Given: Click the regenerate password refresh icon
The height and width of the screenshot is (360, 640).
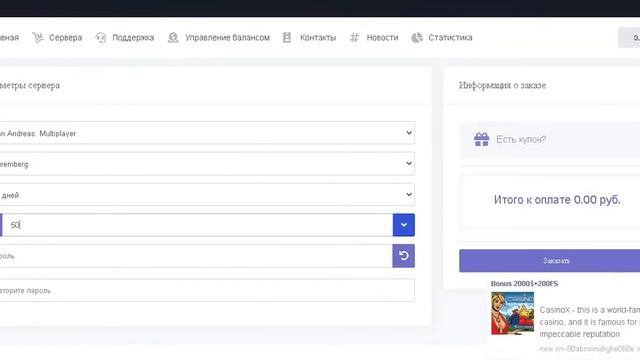Looking at the screenshot, I should point(404,256).
